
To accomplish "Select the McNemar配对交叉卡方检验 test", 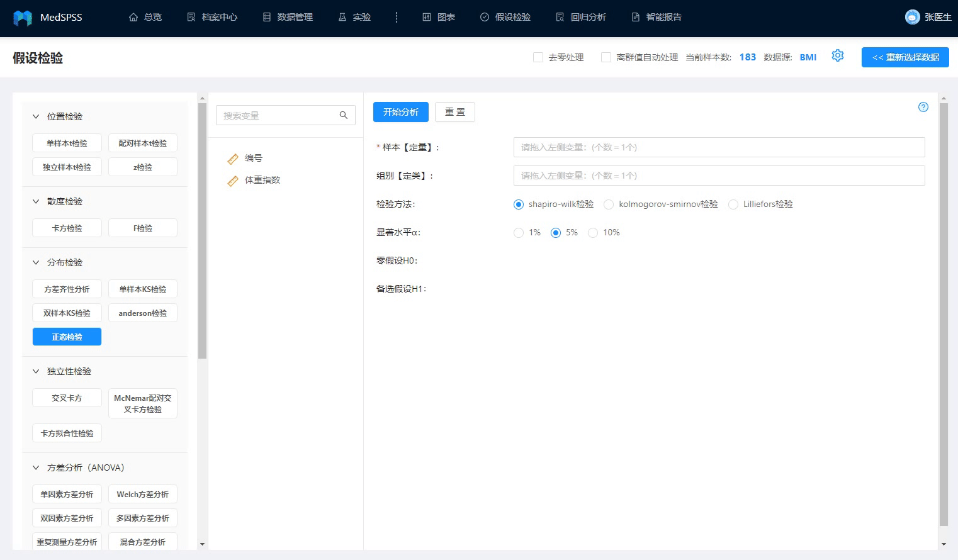I will pos(143,403).
